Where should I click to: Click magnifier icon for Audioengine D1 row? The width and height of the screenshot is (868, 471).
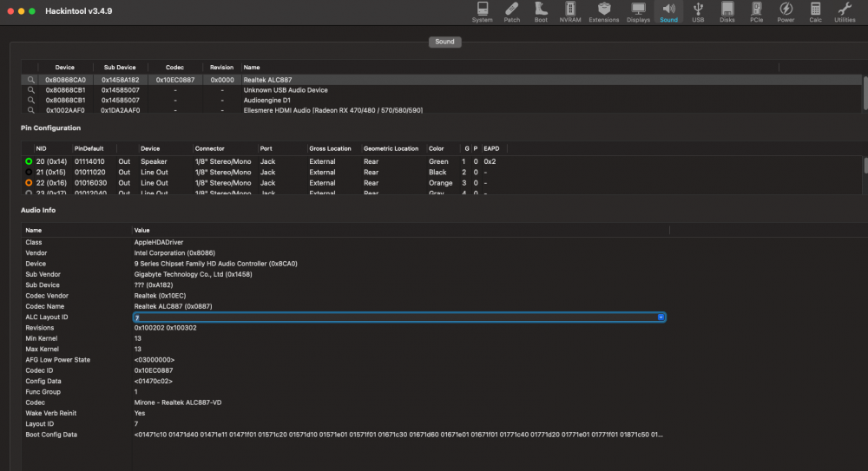tap(31, 100)
